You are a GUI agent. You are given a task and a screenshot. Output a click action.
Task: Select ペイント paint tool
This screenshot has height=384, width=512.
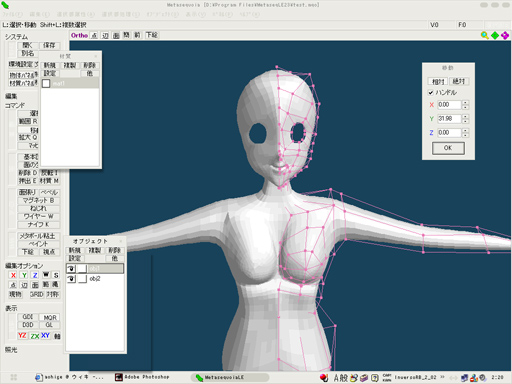click(x=38, y=244)
